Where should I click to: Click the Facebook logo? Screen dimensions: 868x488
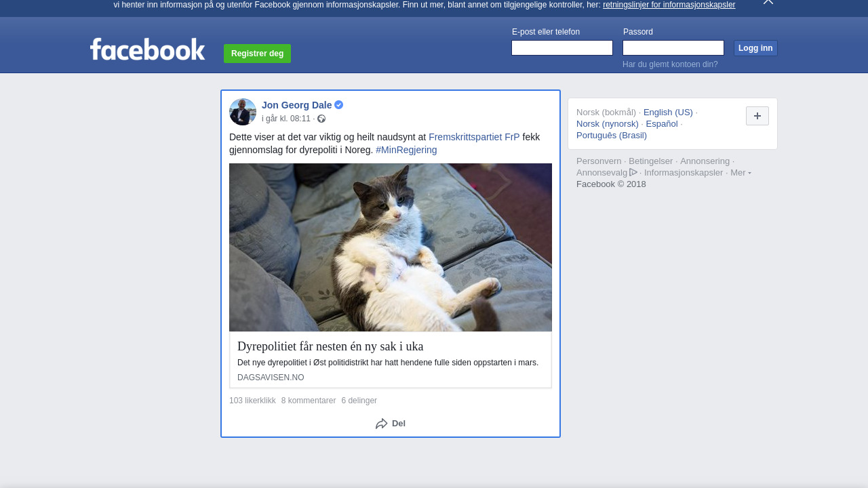tap(147, 49)
